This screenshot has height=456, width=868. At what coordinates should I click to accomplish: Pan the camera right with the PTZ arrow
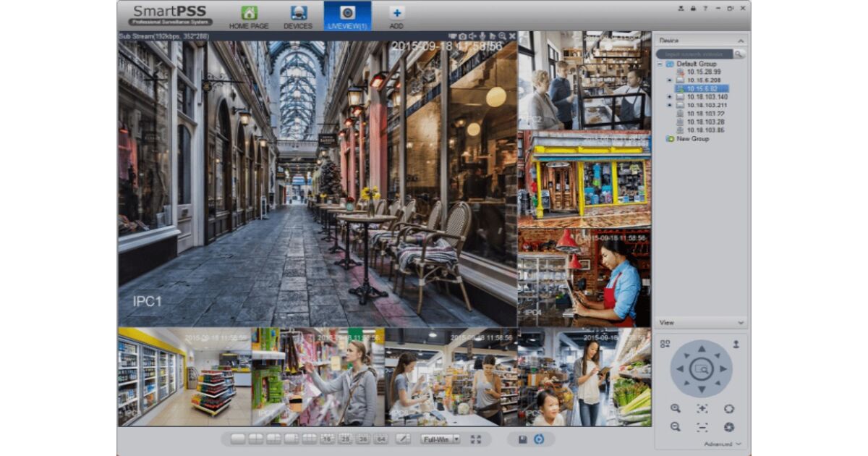click(x=723, y=368)
